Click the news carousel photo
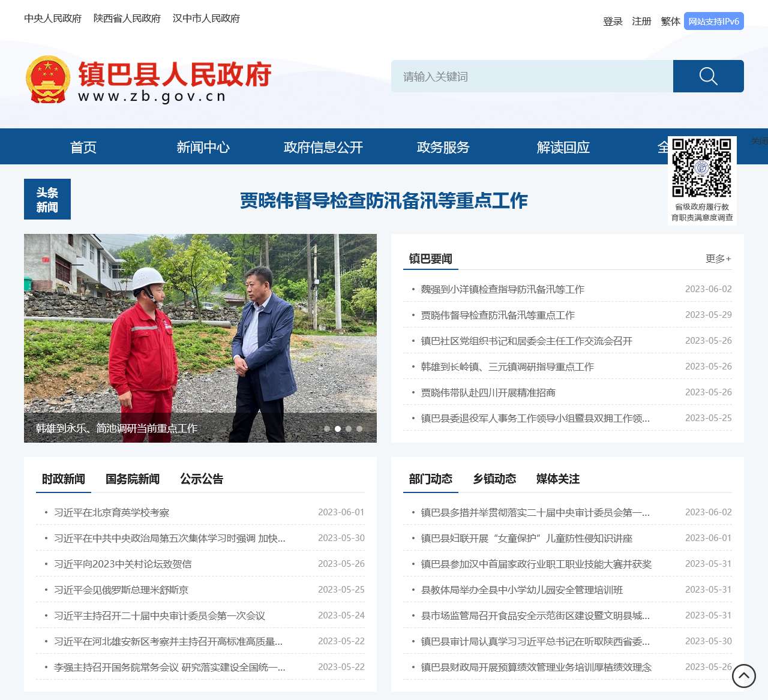 [200, 324]
